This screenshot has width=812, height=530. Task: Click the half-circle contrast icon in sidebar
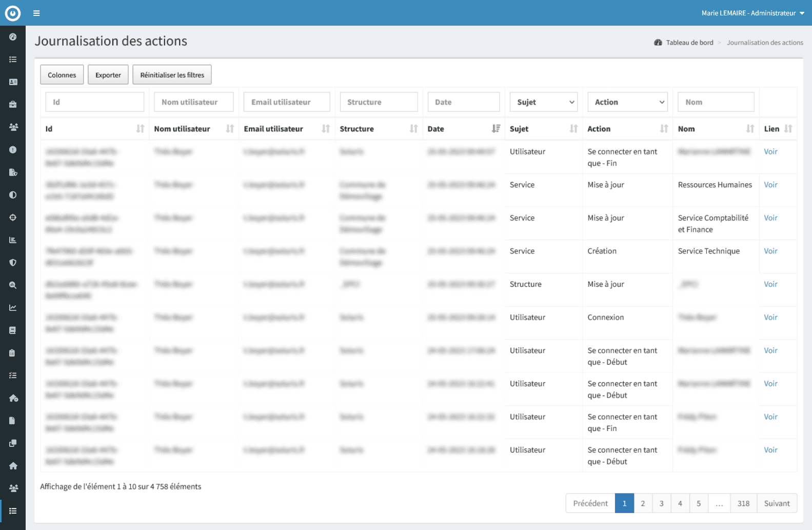[x=13, y=195]
